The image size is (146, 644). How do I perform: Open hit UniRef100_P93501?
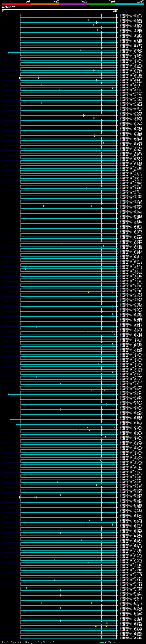pos(131,25)
